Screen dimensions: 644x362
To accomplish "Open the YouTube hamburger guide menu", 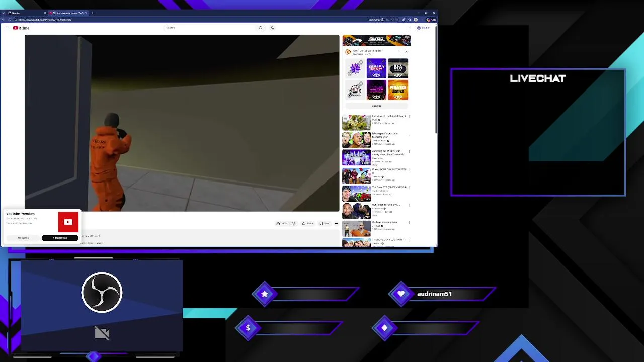I will [7, 28].
